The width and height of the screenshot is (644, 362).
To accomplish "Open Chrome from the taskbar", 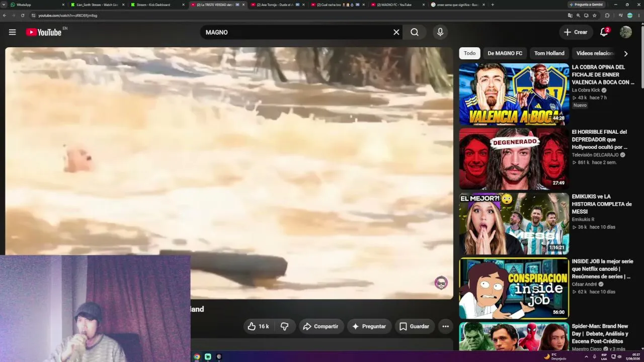I will coord(197,357).
